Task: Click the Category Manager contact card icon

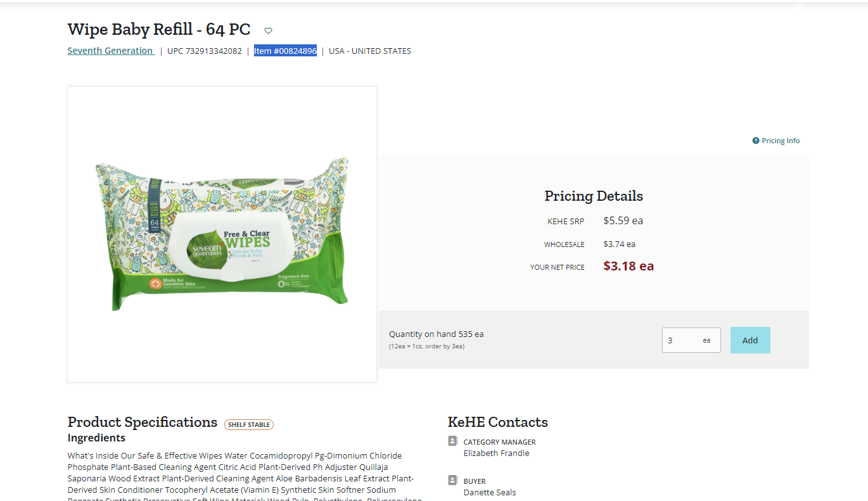Action: [x=453, y=441]
